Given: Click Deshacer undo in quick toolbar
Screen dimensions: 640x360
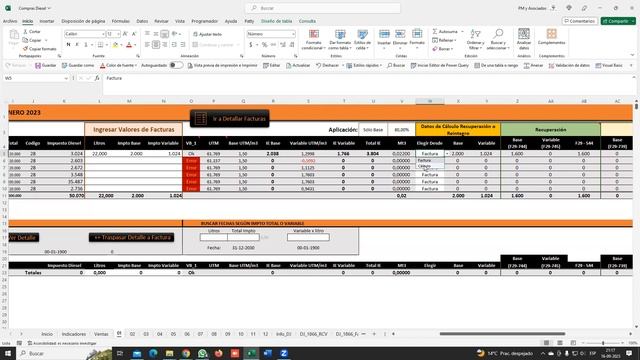Looking at the screenshot, I should click(x=327, y=65).
